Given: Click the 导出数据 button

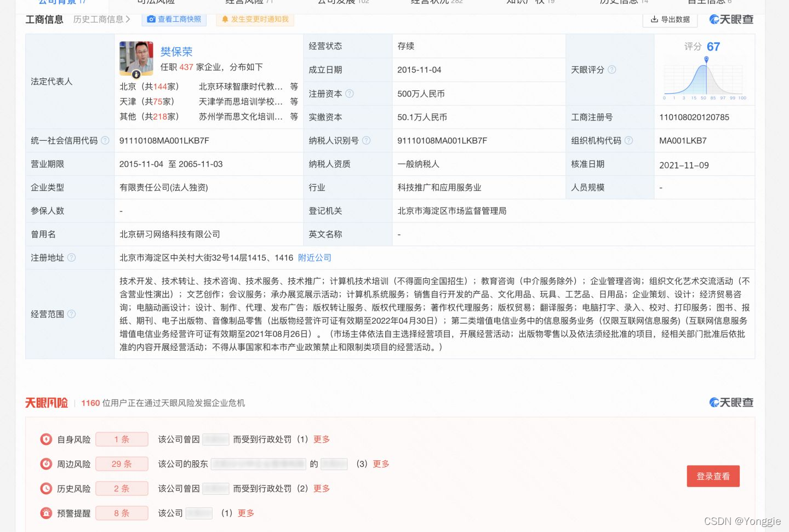Looking at the screenshot, I should pos(670,19).
